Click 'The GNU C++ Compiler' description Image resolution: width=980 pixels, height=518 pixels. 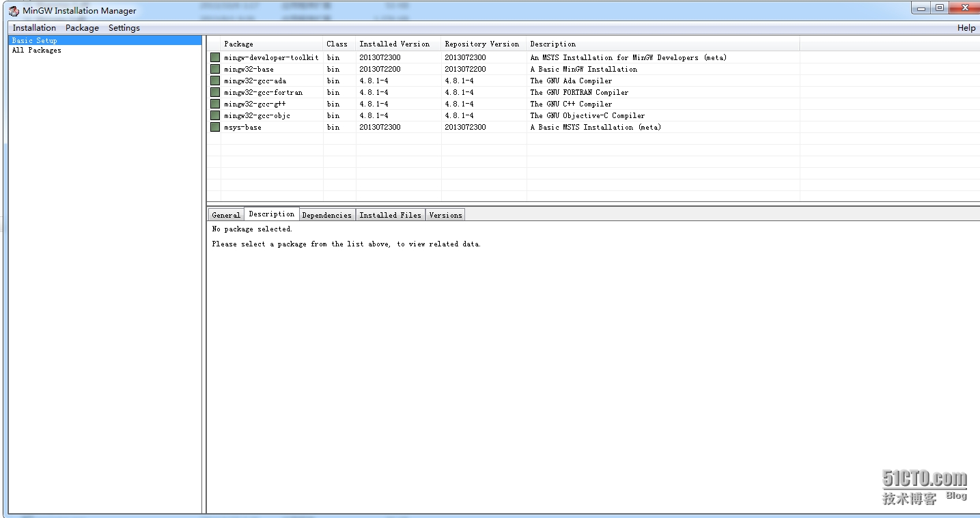[x=571, y=104]
